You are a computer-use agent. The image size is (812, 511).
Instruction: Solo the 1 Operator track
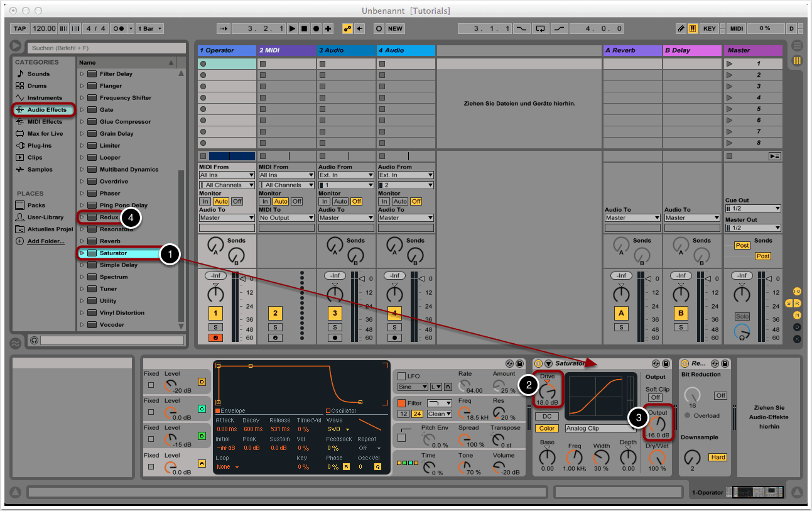pyautogui.click(x=215, y=327)
